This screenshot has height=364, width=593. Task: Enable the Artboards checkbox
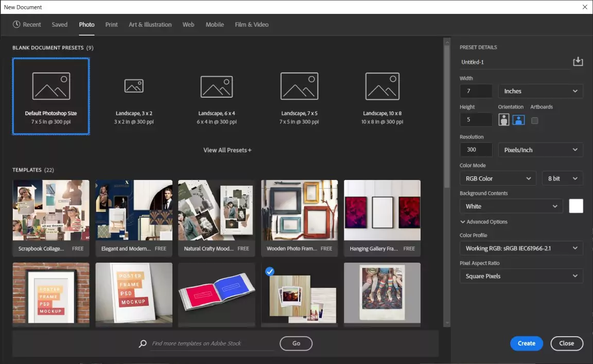[x=535, y=120]
